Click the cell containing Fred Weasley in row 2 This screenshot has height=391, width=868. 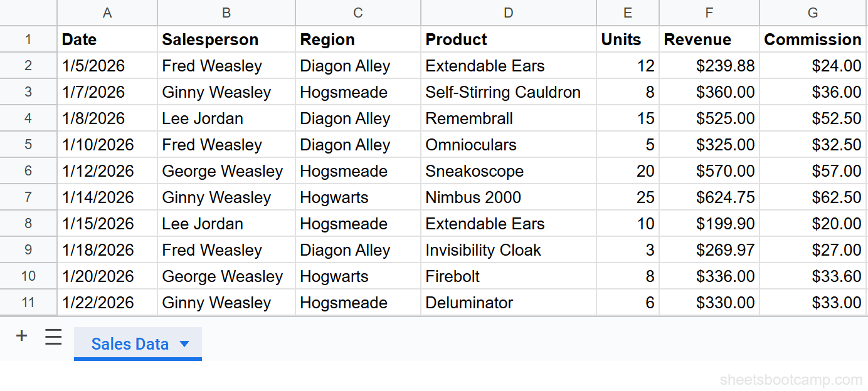click(x=226, y=65)
